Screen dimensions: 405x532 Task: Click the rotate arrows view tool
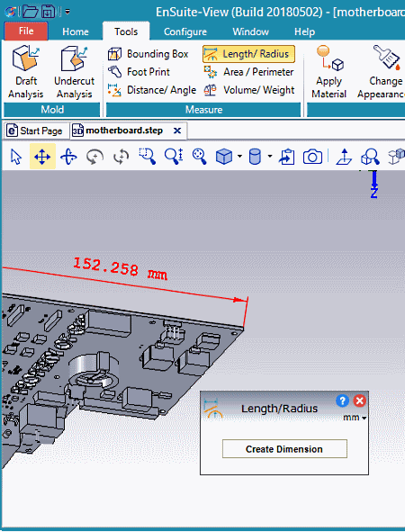pos(121,157)
